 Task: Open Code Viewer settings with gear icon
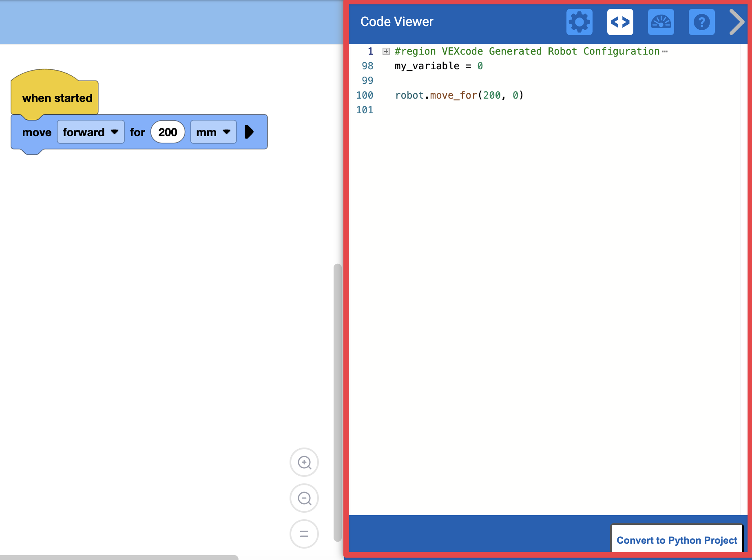(579, 22)
